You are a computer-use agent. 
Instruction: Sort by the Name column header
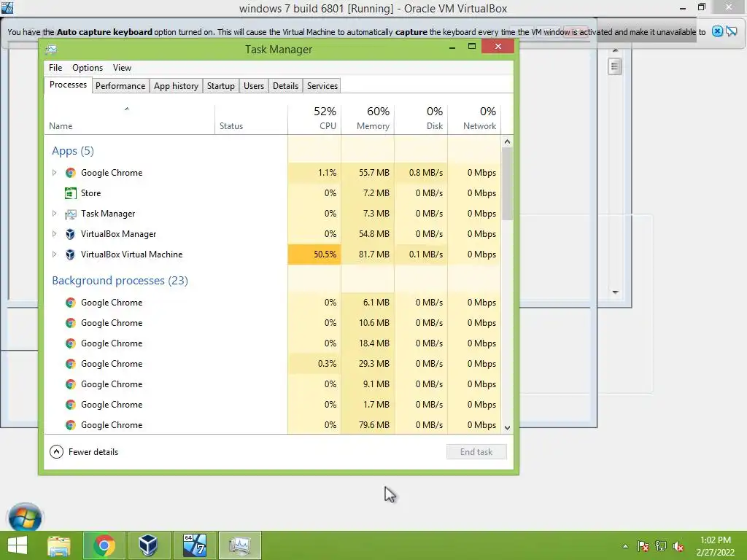click(x=129, y=119)
